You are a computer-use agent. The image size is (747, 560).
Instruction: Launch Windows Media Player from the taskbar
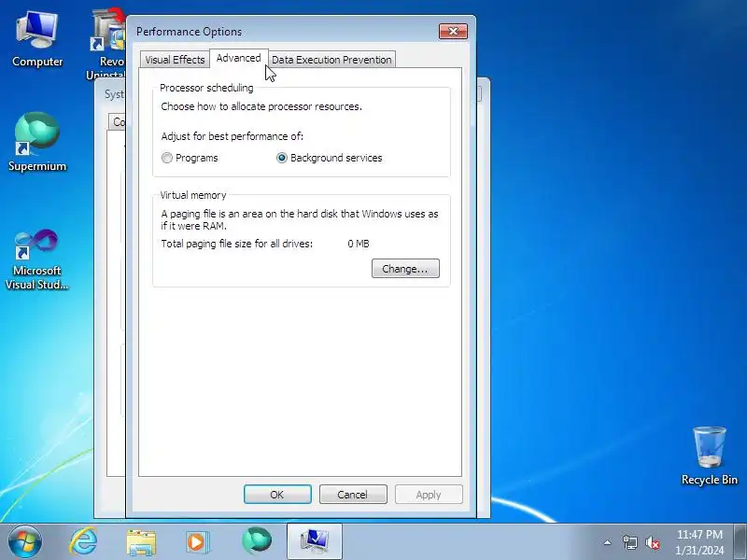[x=197, y=542]
